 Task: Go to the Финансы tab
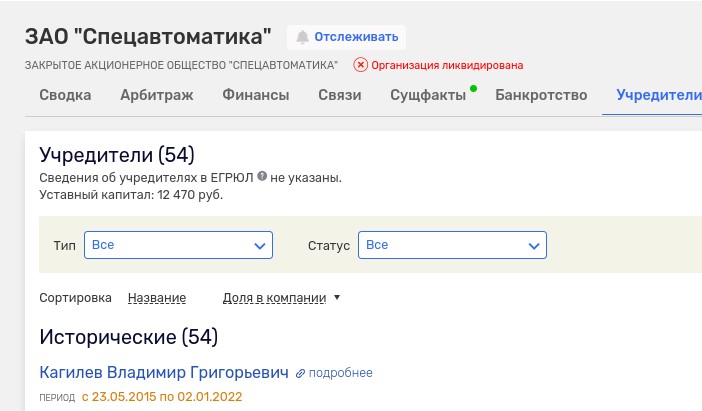(255, 96)
